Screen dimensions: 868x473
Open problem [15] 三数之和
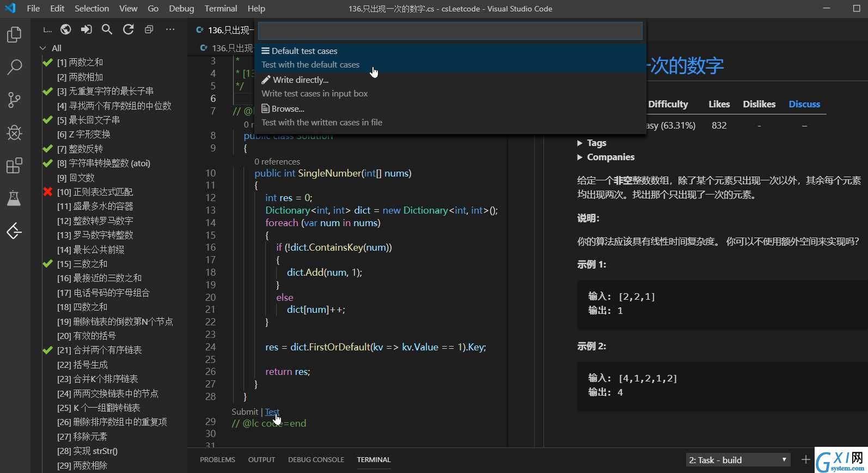tap(82, 264)
